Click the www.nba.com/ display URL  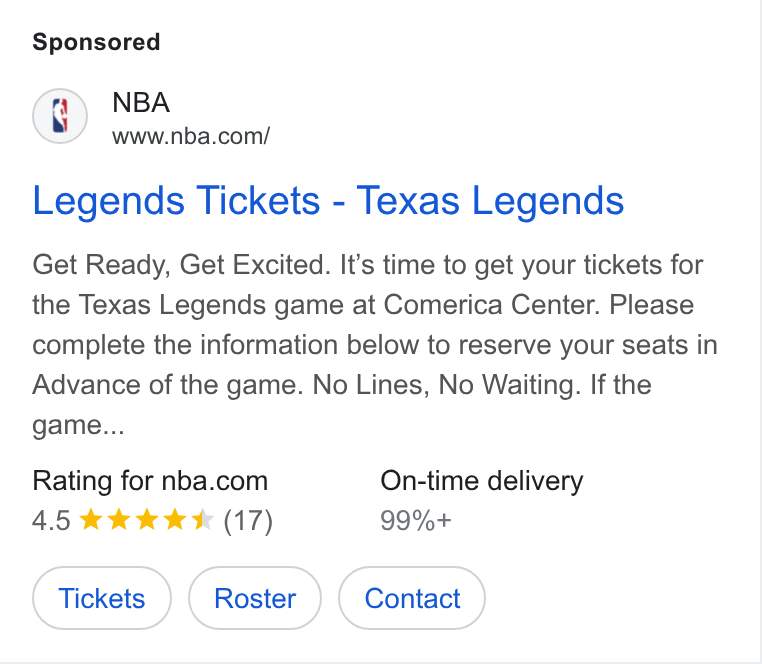(190, 136)
